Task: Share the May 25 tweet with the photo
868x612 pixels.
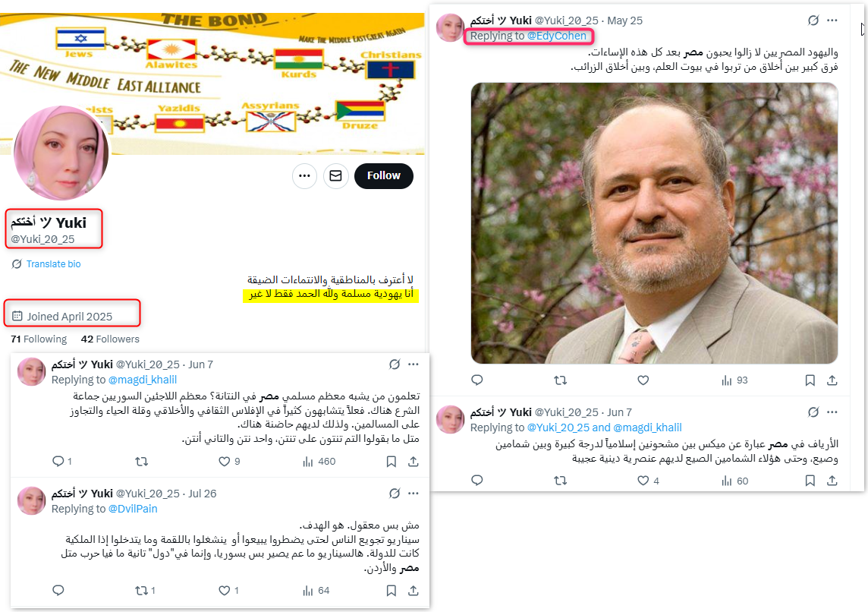Action: pos(832,380)
